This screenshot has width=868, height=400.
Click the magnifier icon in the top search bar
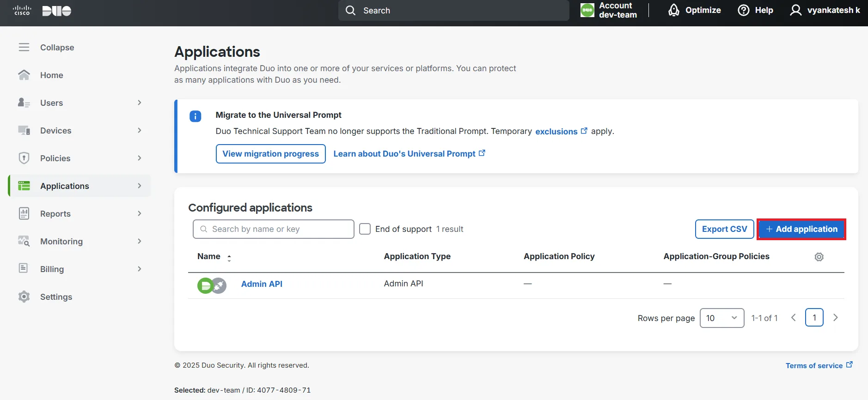351,10
